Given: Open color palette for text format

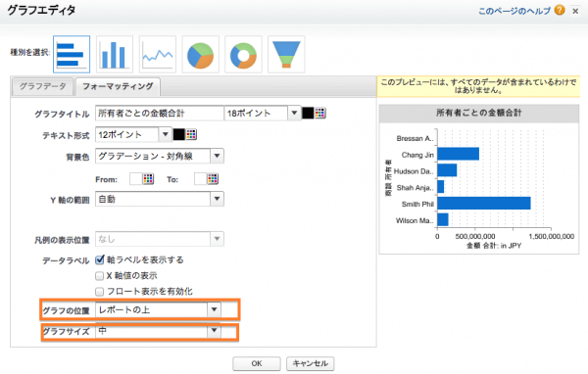Looking at the screenshot, I should pyautogui.click(x=191, y=134).
